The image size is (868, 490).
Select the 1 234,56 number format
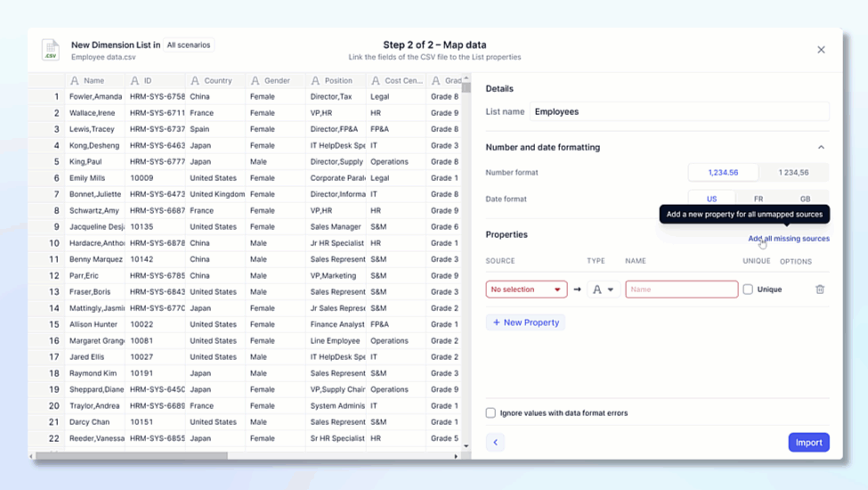coord(793,173)
